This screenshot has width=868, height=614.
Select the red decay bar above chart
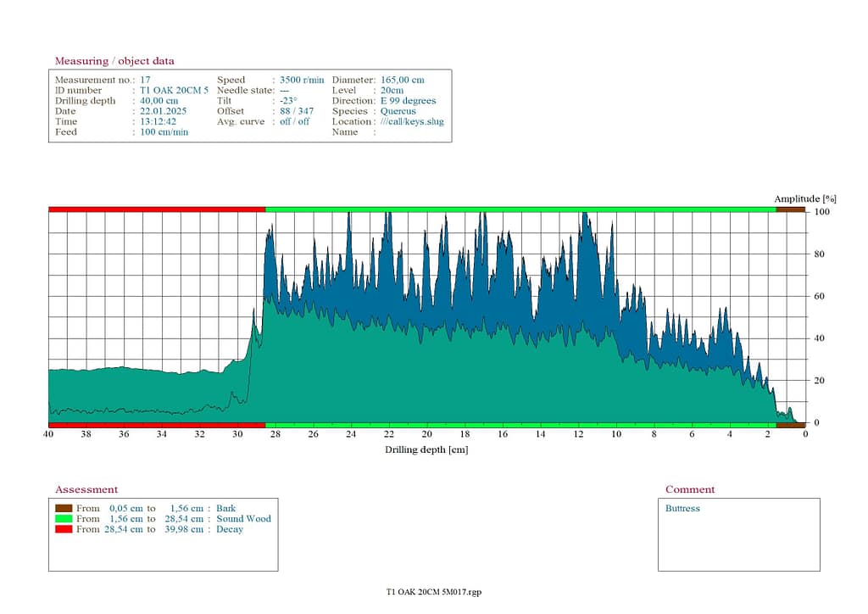tap(157, 209)
